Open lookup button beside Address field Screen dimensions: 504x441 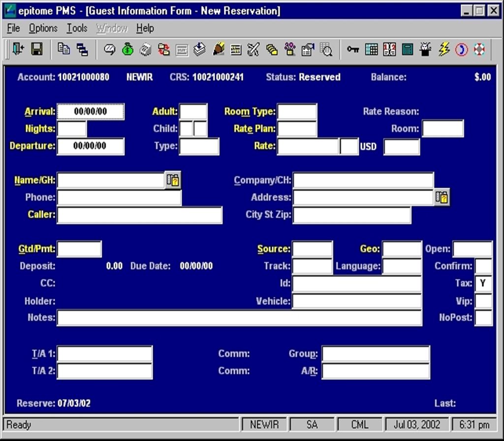(441, 197)
